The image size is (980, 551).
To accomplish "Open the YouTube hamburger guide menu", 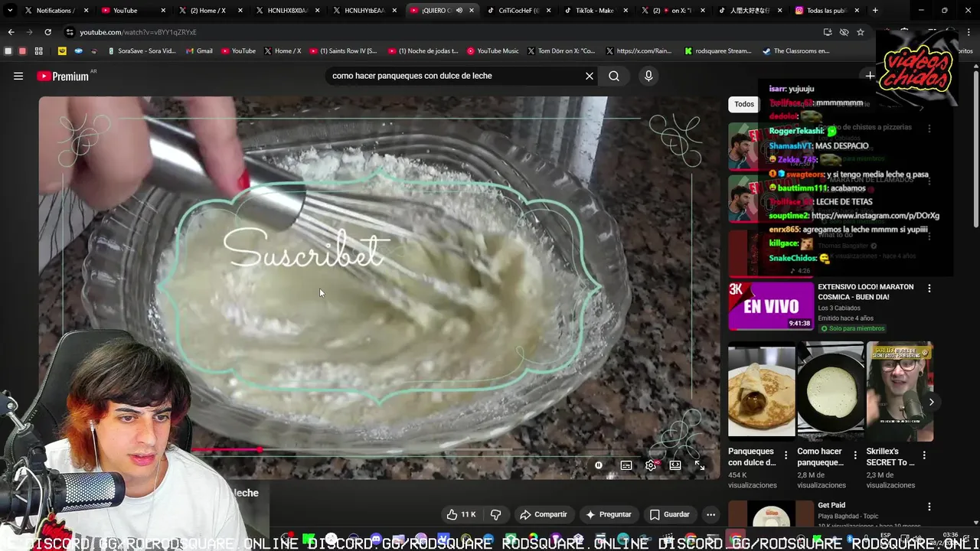I will tap(18, 76).
